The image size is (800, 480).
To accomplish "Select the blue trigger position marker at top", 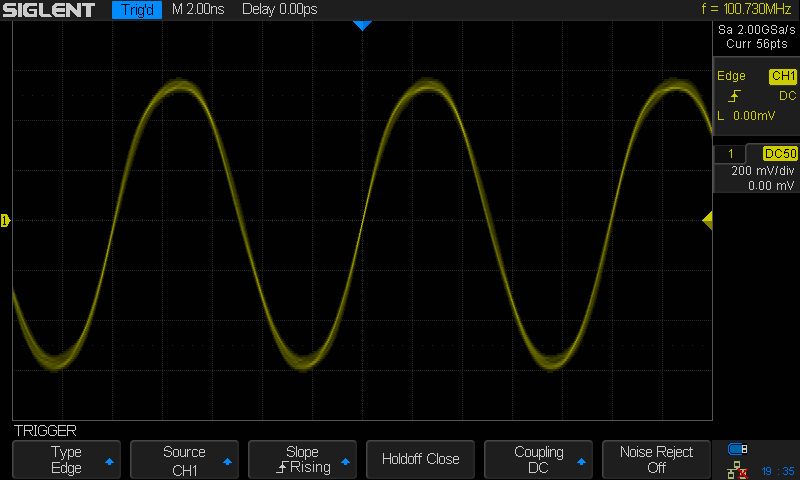I will point(362,26).
